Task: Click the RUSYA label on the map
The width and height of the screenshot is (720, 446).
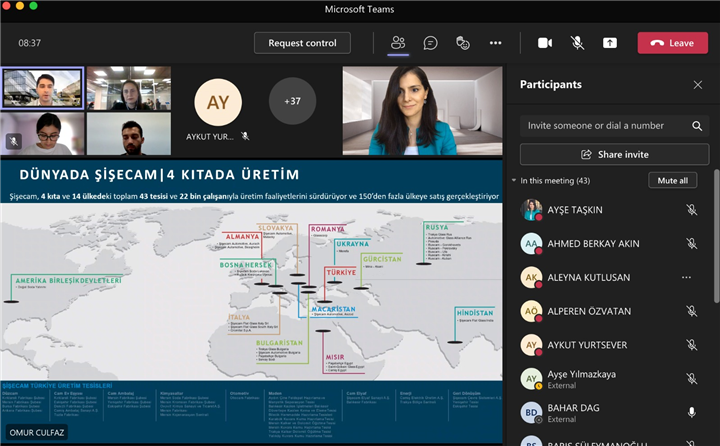Action: pos(437,227)
